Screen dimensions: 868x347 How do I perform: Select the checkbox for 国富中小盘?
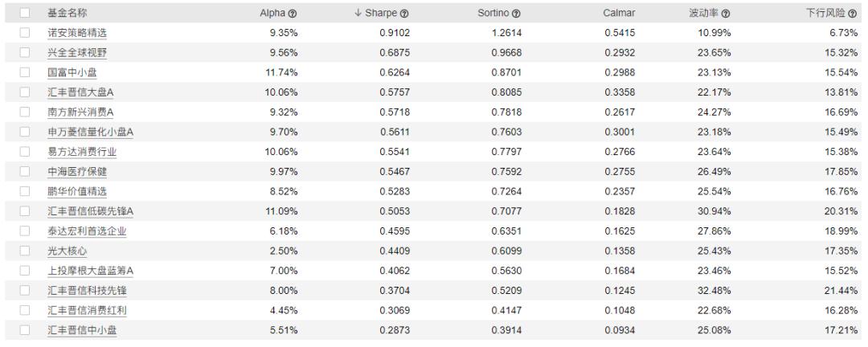pos(25,72)
